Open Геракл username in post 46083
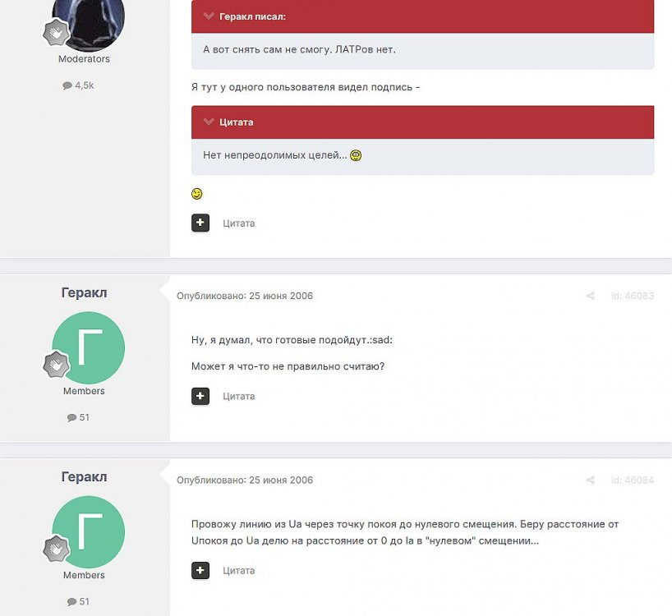 [84, 292]
